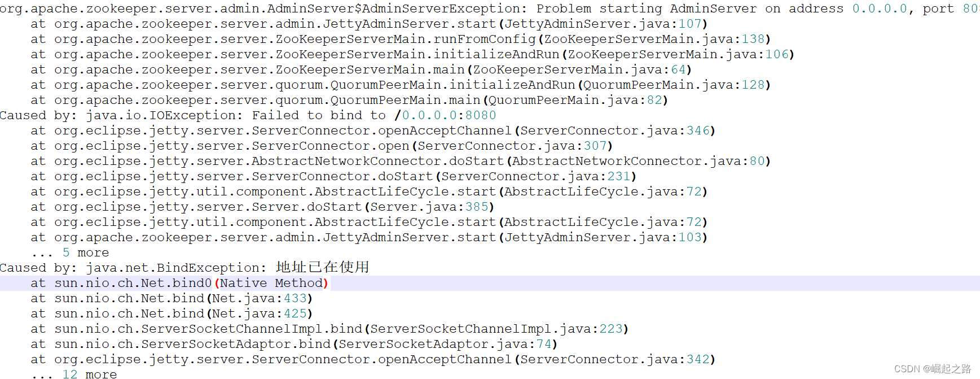Click the '... 5 more' line

pyautogui.click(x=70, y=252)
